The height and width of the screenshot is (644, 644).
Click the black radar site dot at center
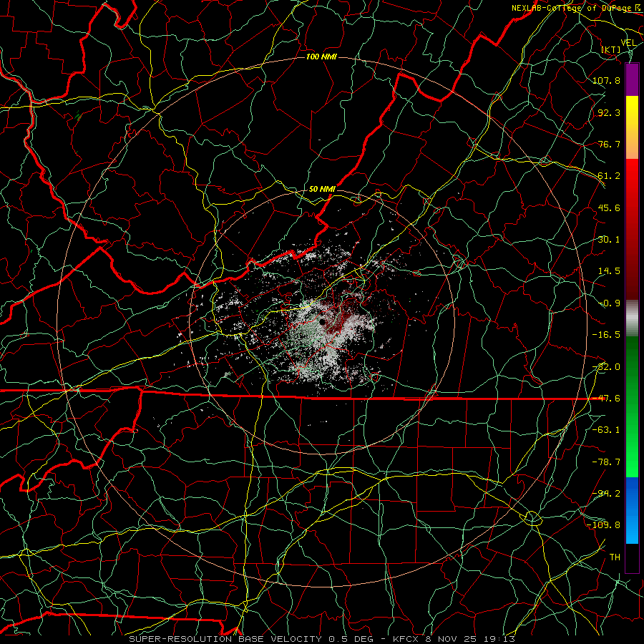point(323,322)
